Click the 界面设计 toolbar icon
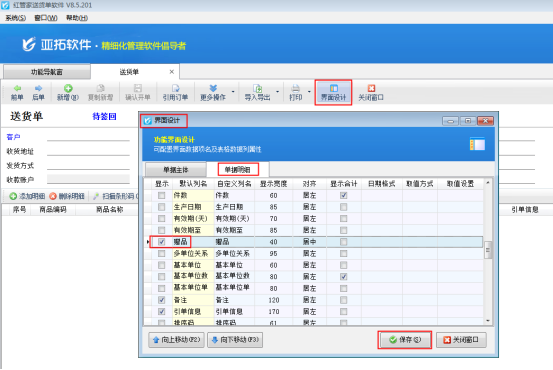Viewport: 553px width, 370px height. coord(334,88)
